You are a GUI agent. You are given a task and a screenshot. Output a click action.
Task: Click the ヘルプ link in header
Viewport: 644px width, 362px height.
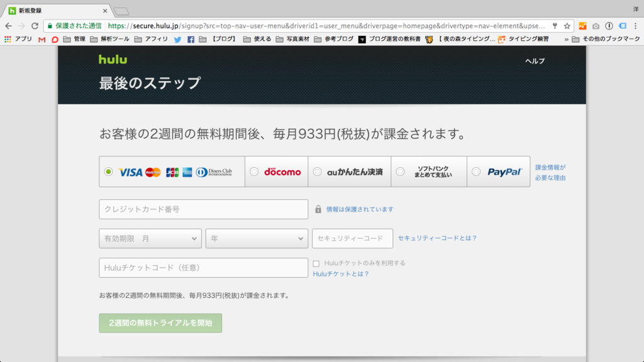tap(535, 61)
